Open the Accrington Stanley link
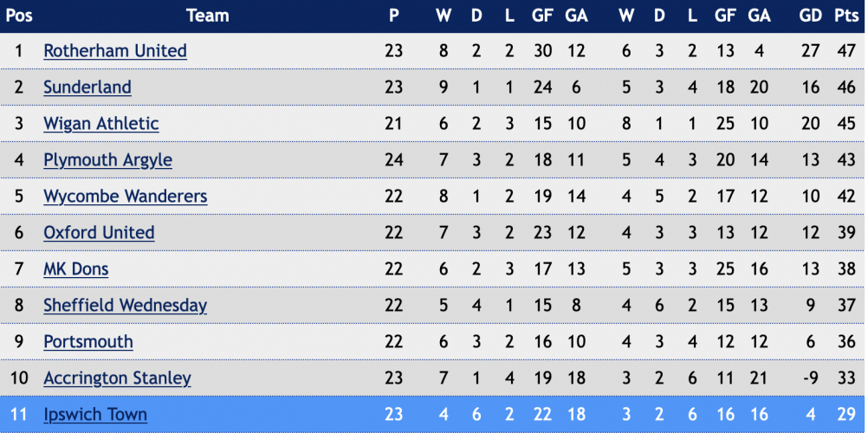This screenshot has height=433, width=868. [x=117, y=378]
